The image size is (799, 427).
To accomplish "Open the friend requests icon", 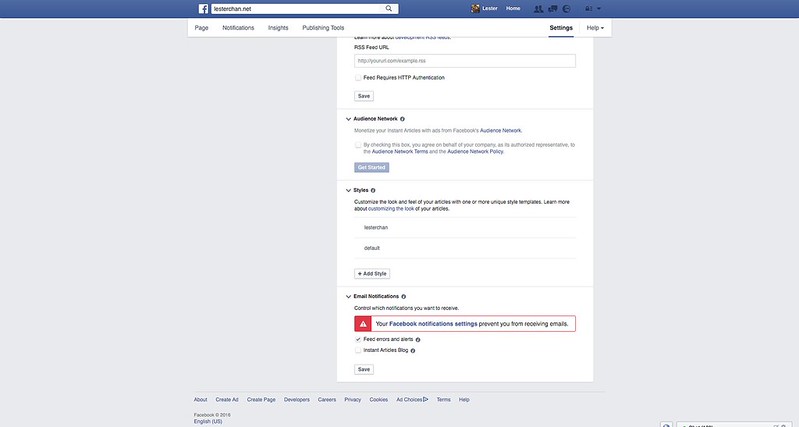I will point(539,8).
